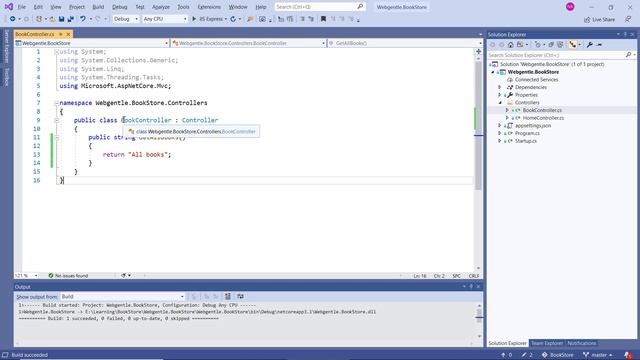Select appsettings.json in Solution Explorer
Image resolution: width=640 pixels, height=360 pixels.
(x=533, y=125)
